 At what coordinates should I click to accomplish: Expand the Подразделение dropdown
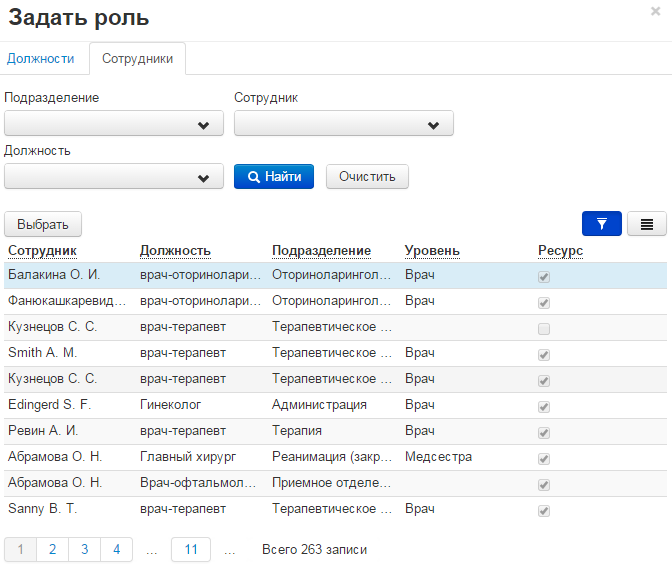(x=114, y=123)
